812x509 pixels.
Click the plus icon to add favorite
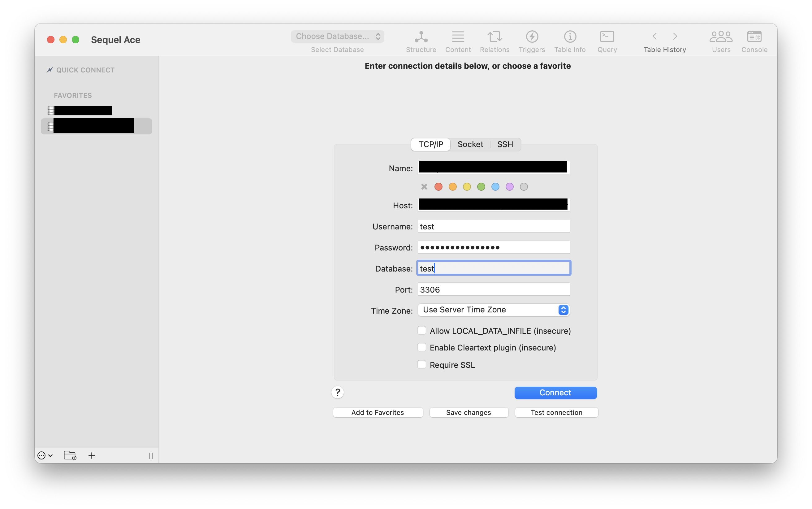[92, 455]
